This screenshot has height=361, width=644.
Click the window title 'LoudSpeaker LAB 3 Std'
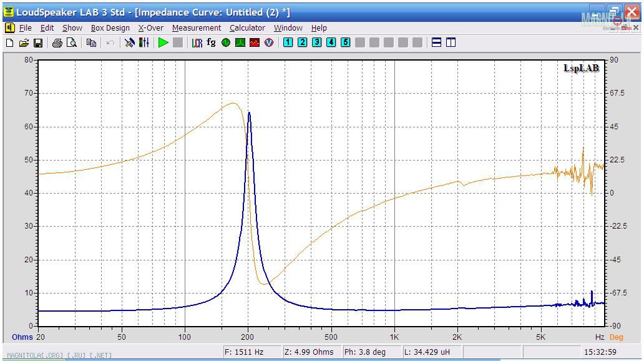tap(71, 12)
